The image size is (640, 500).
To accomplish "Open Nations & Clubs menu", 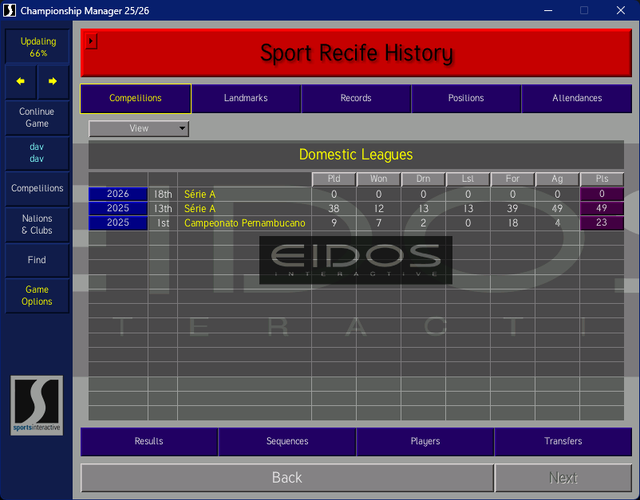I will tap(37, 224).
